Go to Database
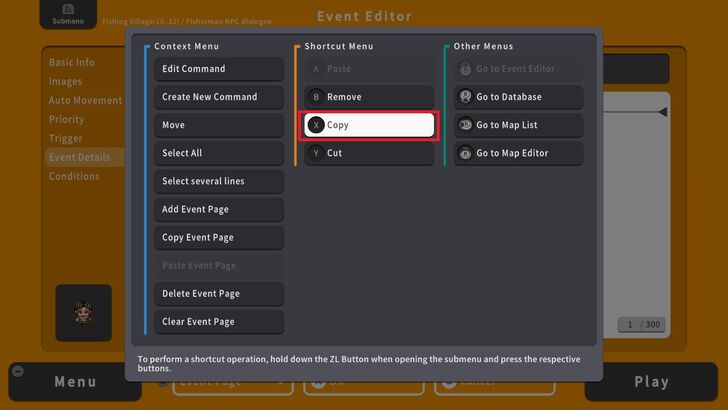The height and width of the screenshot is (410, 728). (519, 97)
